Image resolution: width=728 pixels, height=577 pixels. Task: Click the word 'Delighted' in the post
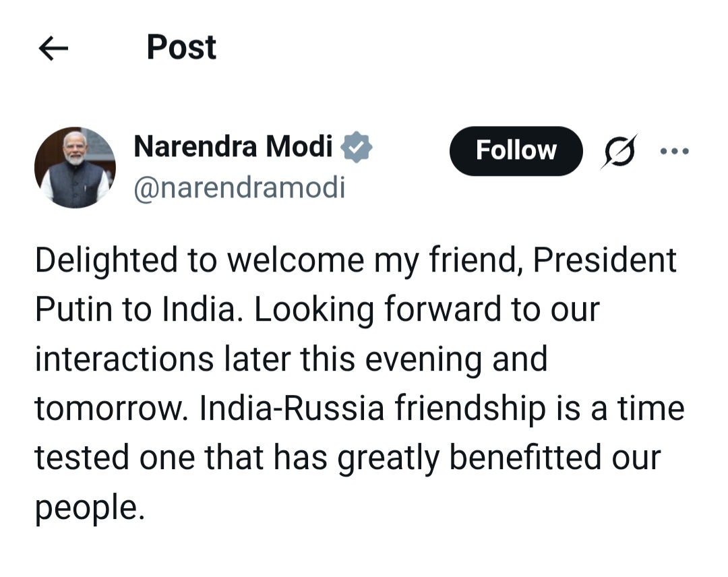[106, 260]
